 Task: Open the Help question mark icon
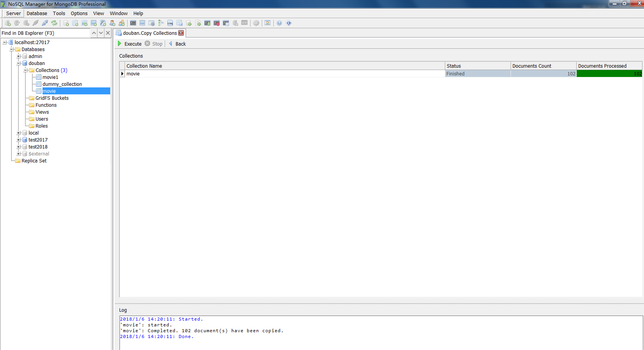(x=279, y=23)
